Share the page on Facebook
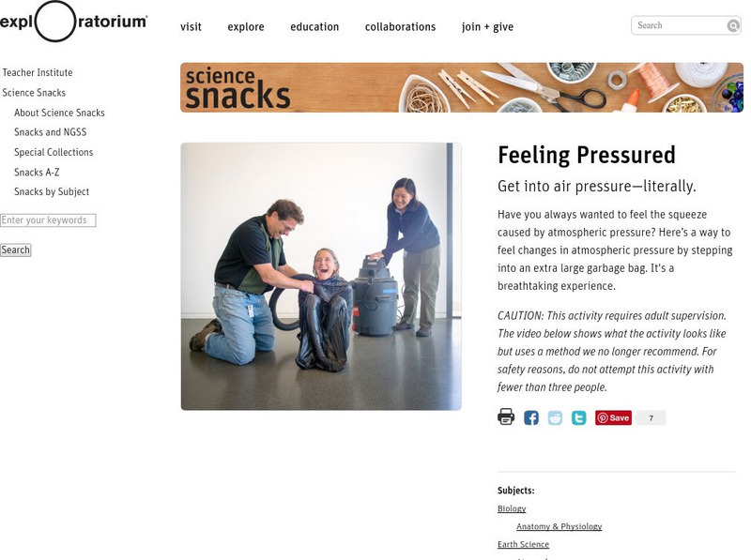Screen dimensions: 751x560 531,418
